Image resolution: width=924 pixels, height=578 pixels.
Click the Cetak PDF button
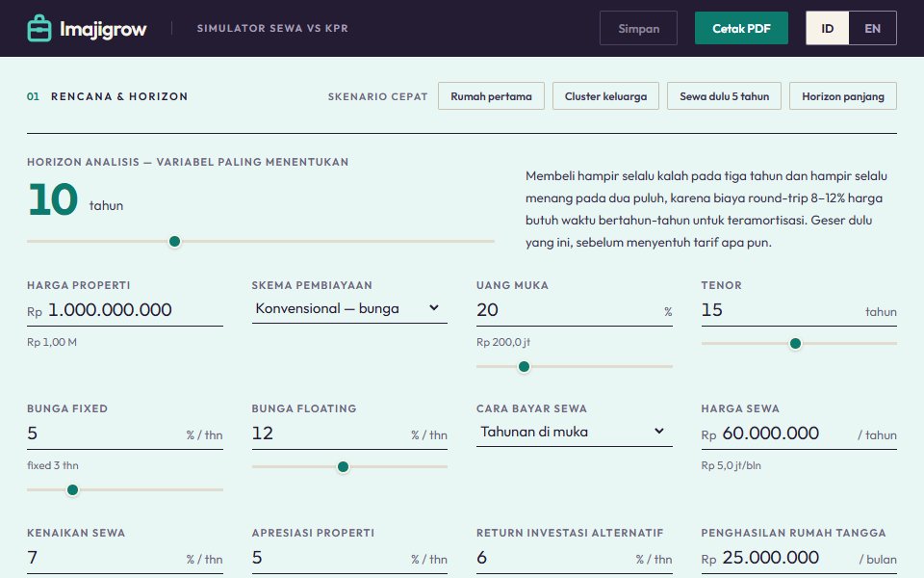click(x=741, y=28)
